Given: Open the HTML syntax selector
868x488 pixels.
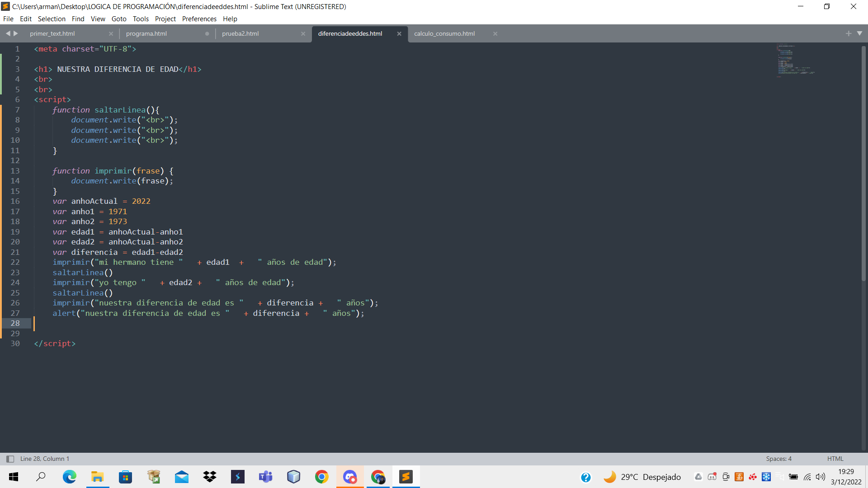Looking at the screenshot, I should pos(835,459).
